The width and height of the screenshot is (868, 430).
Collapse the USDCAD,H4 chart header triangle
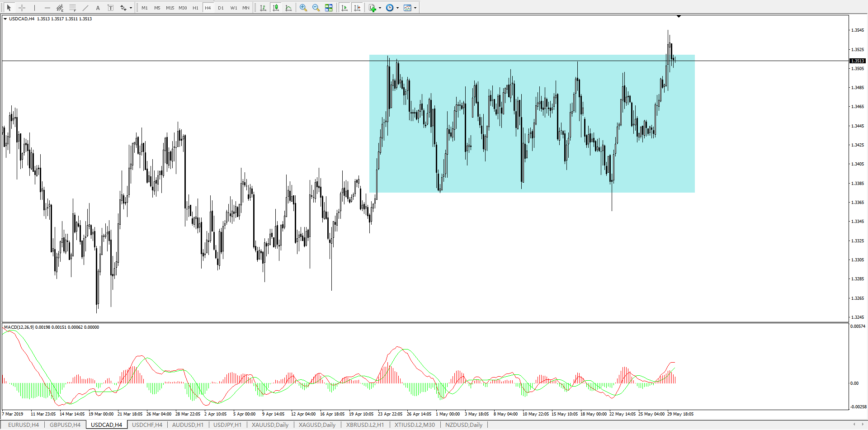(x=5, y=19)
